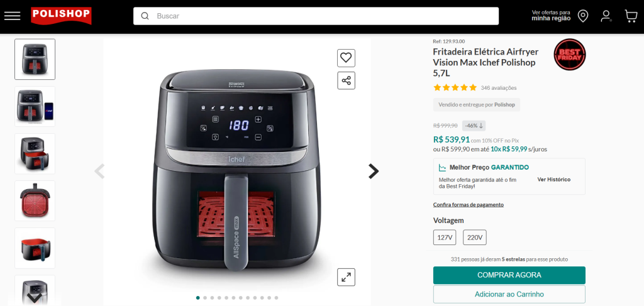
Task: Open Confira formas de pagamento link
Action: coord(468,205)
